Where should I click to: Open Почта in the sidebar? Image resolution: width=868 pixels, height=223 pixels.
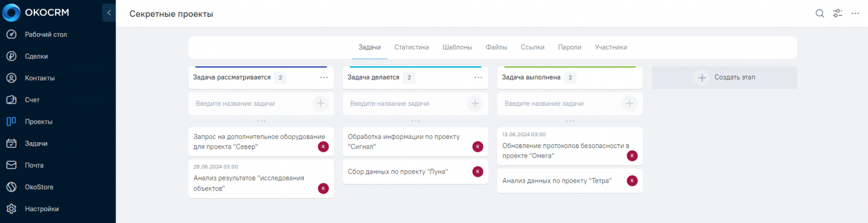coord(34,165)
